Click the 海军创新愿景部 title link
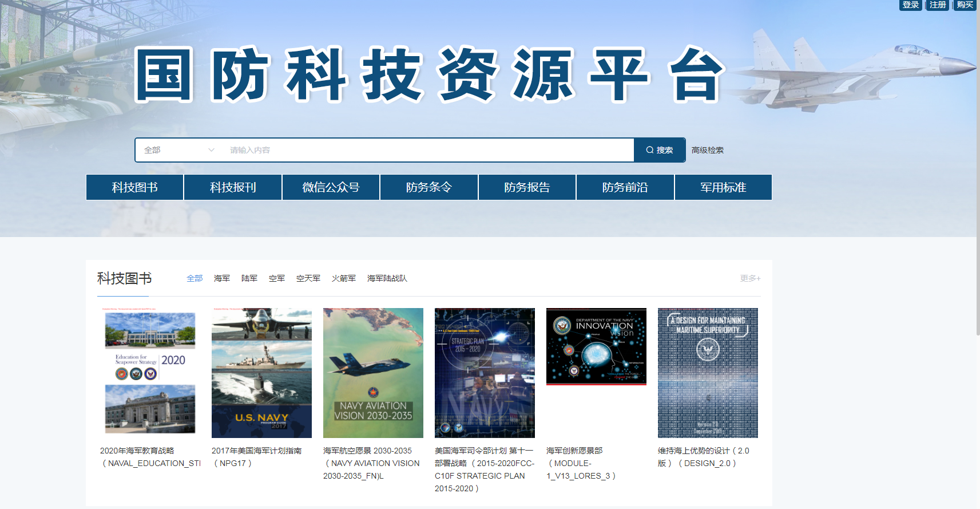 tap(581, 463)
